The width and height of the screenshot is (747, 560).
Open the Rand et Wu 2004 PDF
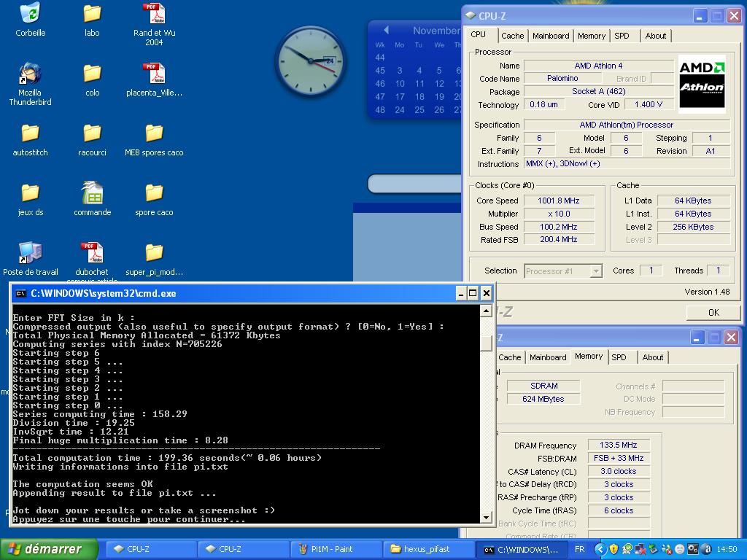coord(154,13)
